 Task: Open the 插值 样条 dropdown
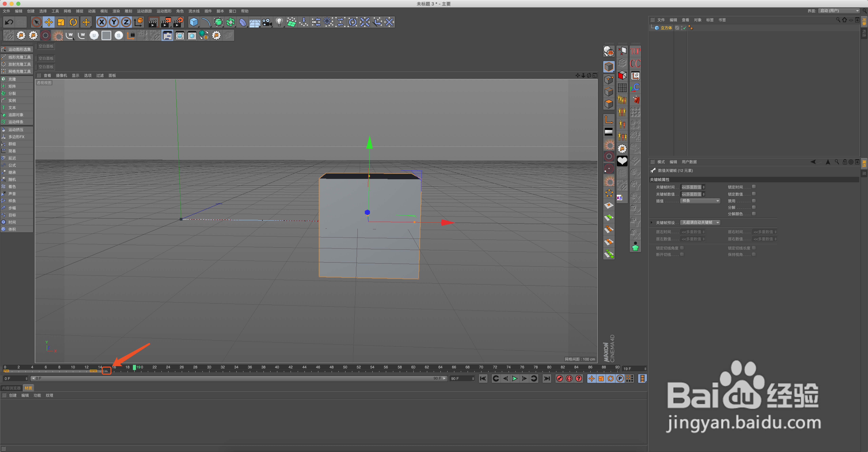700,201
